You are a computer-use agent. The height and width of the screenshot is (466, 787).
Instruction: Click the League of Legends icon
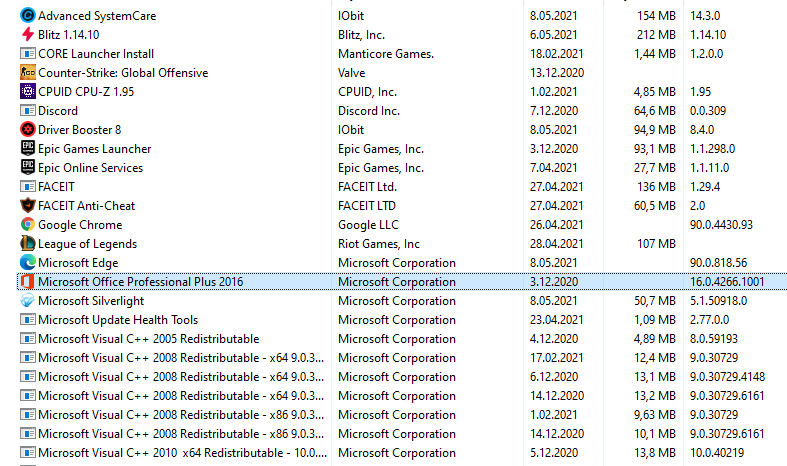(28, 244)
